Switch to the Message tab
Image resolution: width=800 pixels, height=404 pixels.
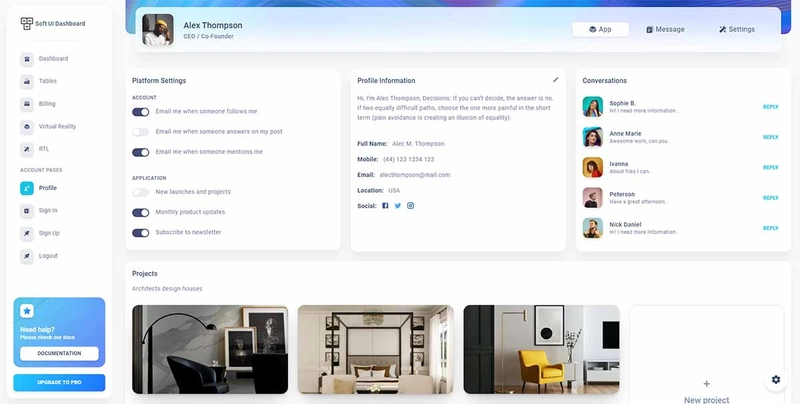point(665,30)
